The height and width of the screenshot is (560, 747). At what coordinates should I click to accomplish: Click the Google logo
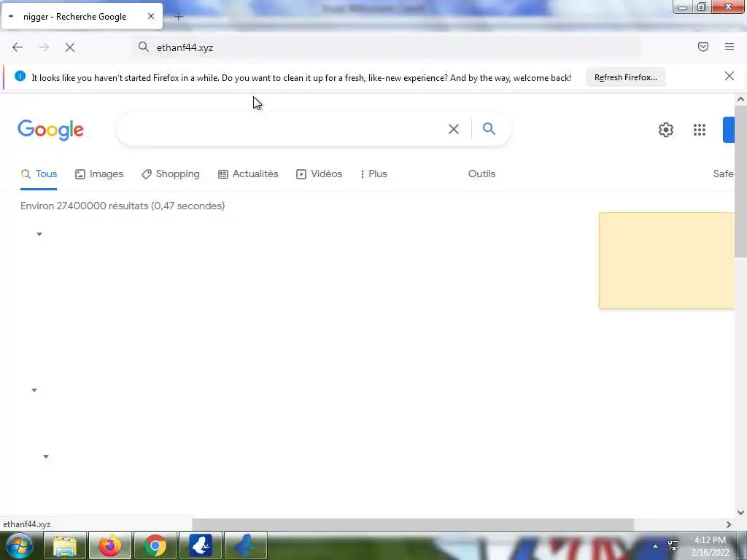50,130
